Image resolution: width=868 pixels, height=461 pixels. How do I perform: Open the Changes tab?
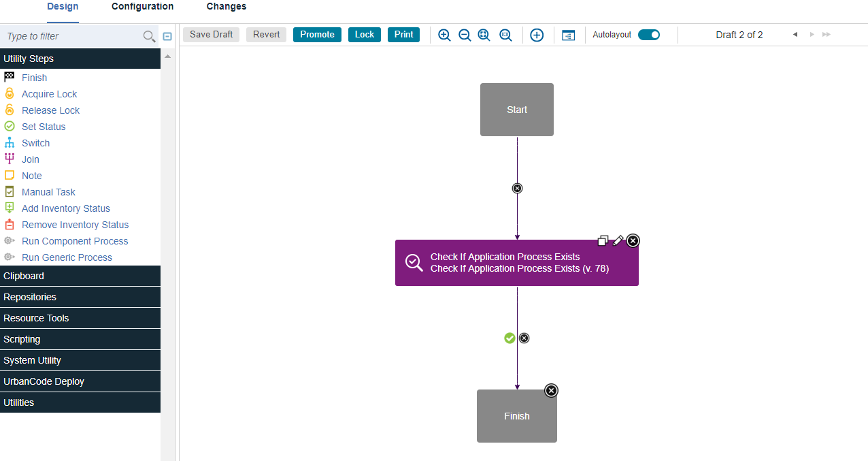226,7
